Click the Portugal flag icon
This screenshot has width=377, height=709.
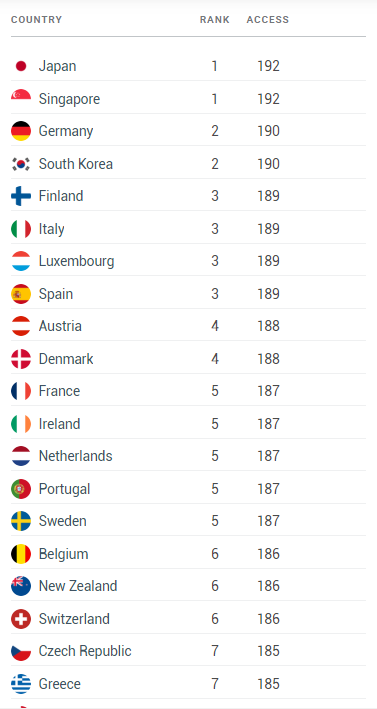pos(21,489)
